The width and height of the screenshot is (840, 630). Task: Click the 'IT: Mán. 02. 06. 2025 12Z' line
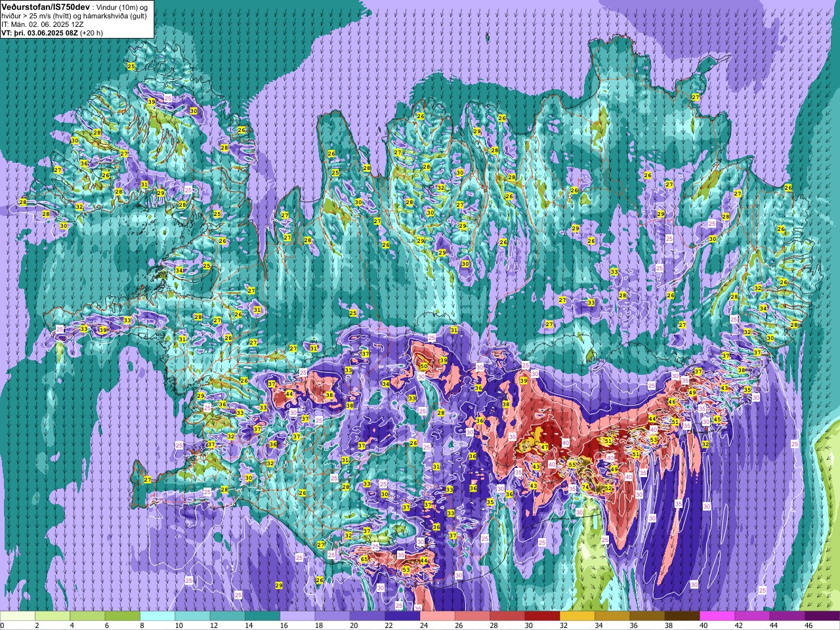(x=43, y=24)
